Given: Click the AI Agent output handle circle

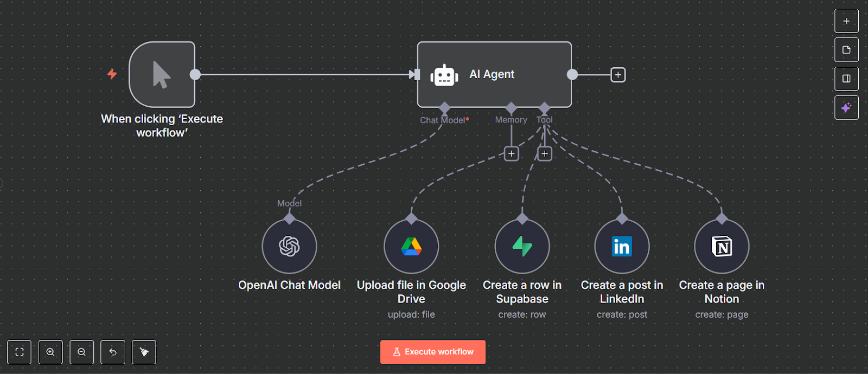Looking at the screenshot, I should (572, 75).
